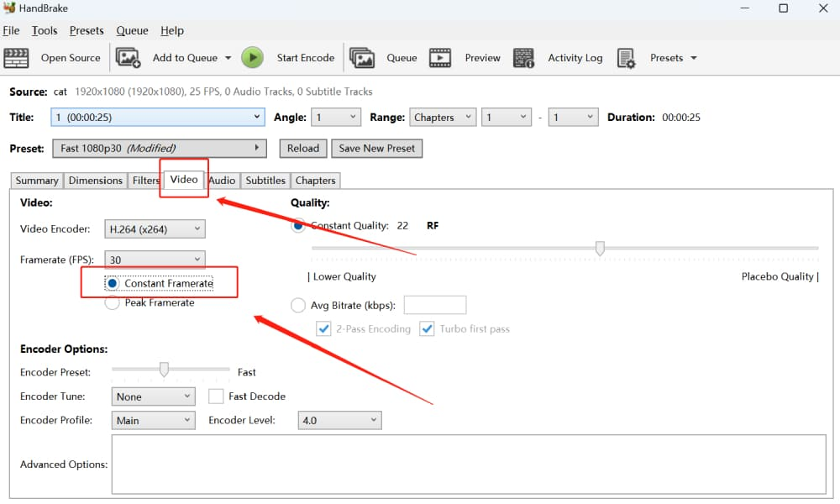Open the Framerate (FPS) dropdown

pos(155,260)
